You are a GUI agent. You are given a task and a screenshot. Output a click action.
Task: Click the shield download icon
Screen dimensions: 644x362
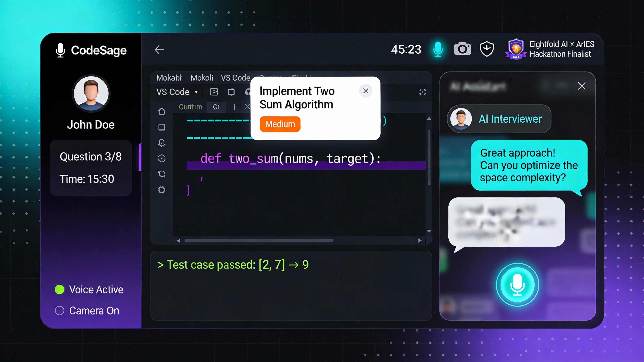486,49
